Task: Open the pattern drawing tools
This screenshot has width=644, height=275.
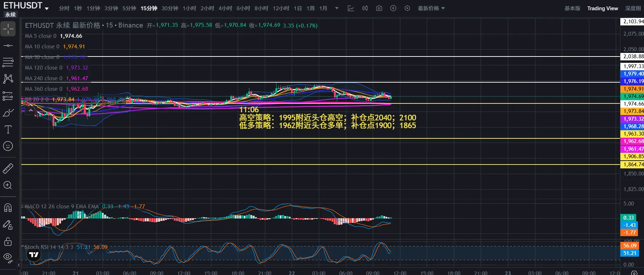Action: pos(8,79)
